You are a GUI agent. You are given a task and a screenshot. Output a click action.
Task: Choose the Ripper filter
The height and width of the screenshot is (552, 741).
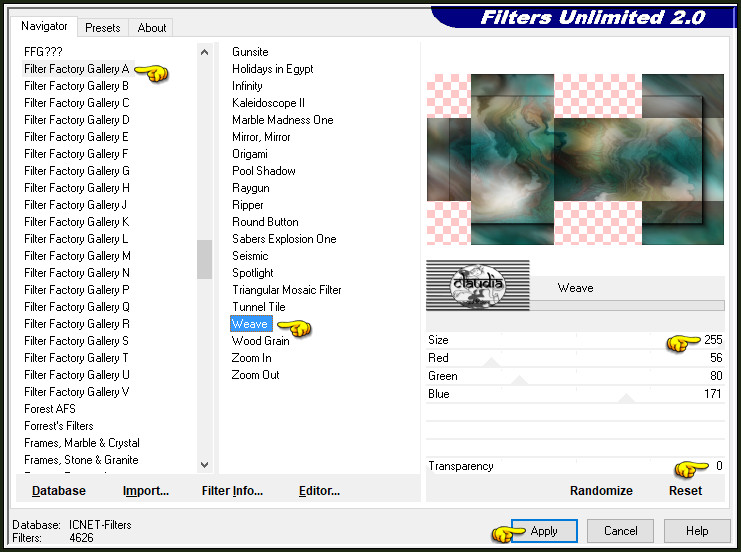(x=248, y=205)
